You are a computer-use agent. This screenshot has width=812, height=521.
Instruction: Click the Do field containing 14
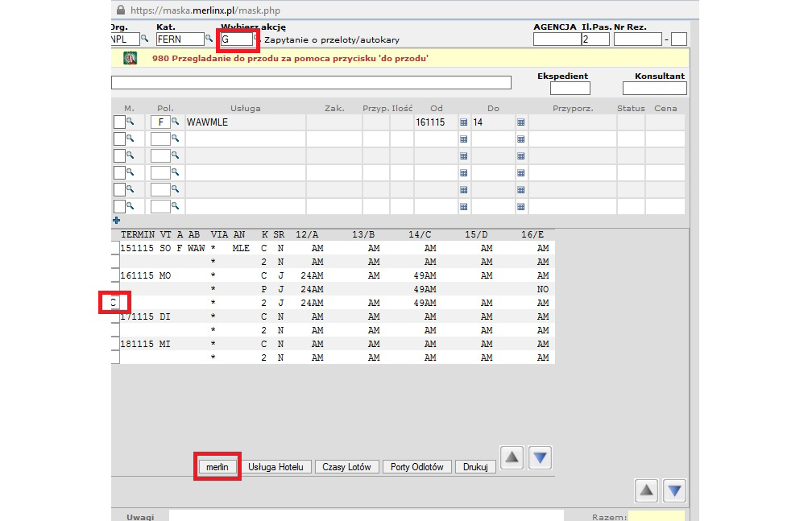click(x=493, y=122)
